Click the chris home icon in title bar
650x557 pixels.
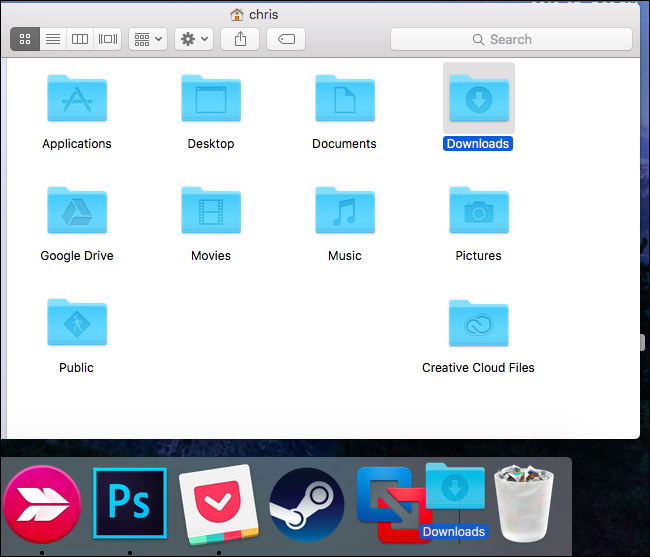click(x=237, y=15)
